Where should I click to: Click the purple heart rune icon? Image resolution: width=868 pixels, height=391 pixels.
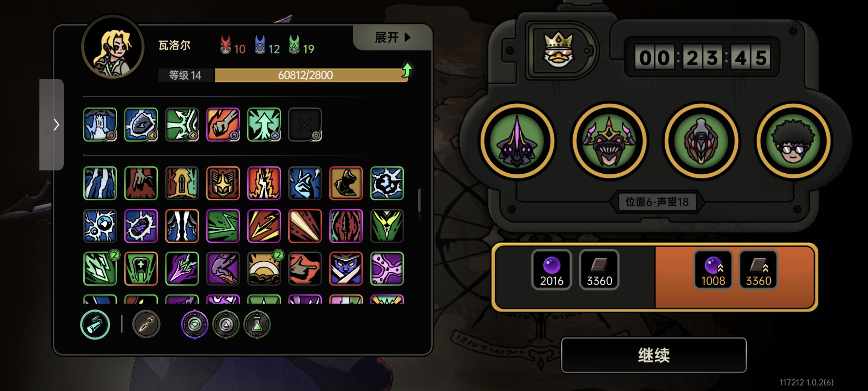[195, 324]
